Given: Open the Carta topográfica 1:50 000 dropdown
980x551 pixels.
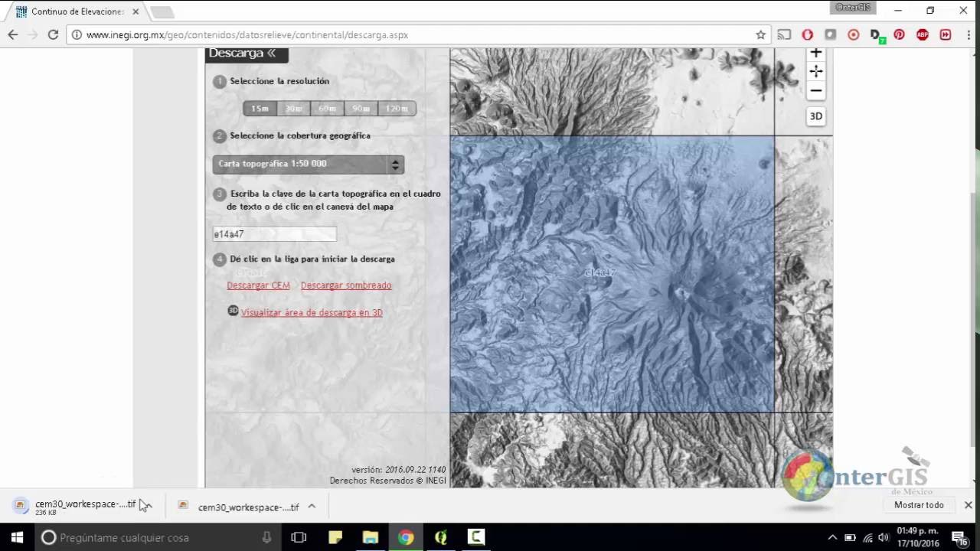Looking at the screenshot, I should coord(308,164).
